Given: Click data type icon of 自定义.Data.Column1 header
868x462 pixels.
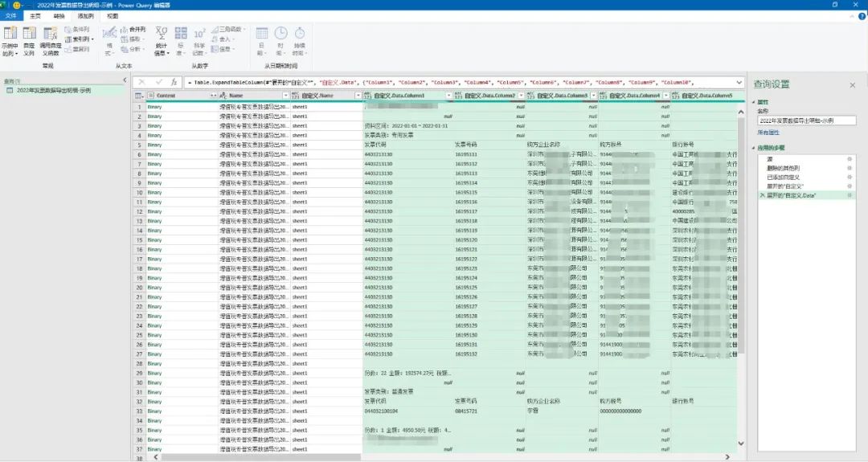Looking at the screenshot, I should [367, 96].
